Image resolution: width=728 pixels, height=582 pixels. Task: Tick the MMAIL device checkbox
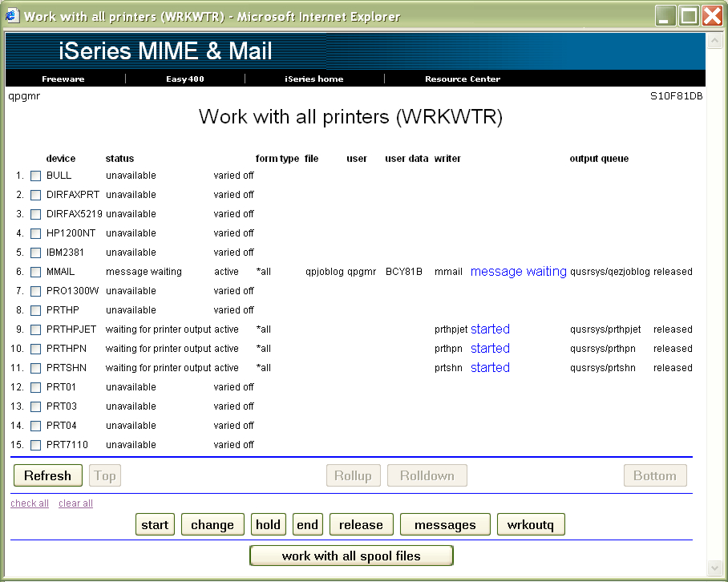click(x=36, y=272)
